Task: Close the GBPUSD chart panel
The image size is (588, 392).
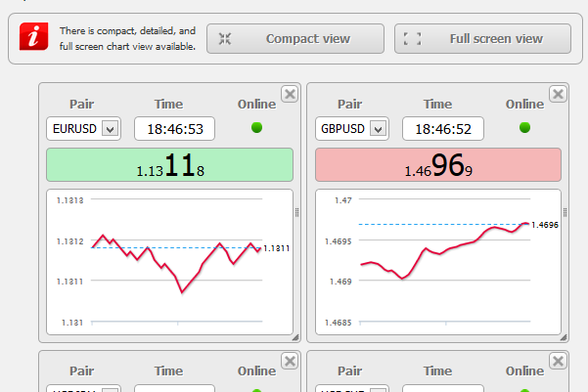Action: pyautogui.click(x=558, y=94)
